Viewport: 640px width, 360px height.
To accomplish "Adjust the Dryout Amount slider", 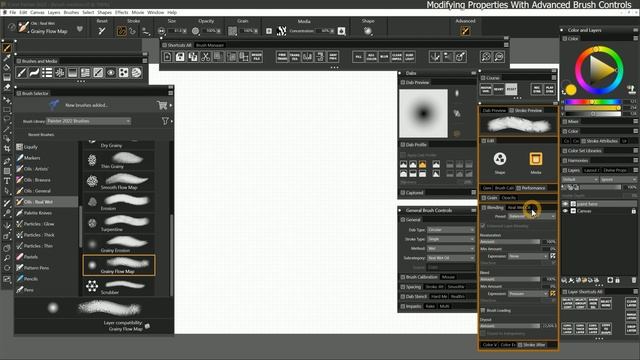I will point(510,326).
